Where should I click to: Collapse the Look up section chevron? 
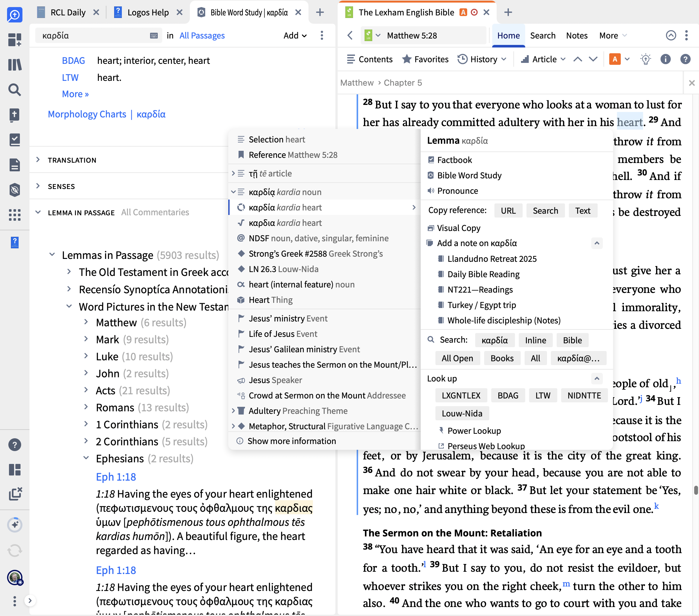tap(597, 379)
